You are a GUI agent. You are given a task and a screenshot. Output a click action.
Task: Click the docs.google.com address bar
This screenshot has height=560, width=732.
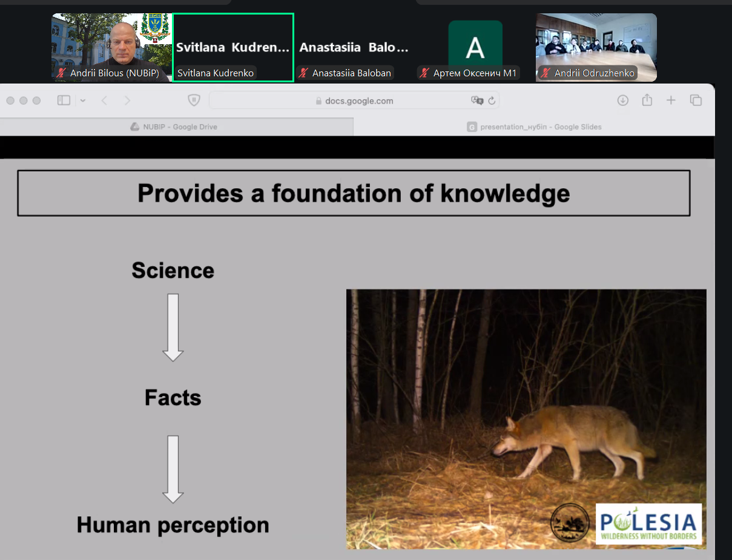coord(354,100)
